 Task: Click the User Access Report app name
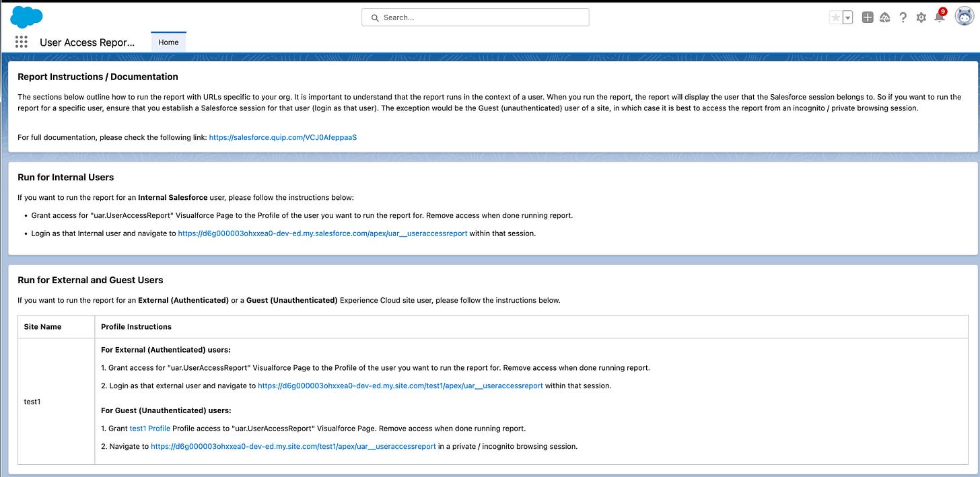87,42
